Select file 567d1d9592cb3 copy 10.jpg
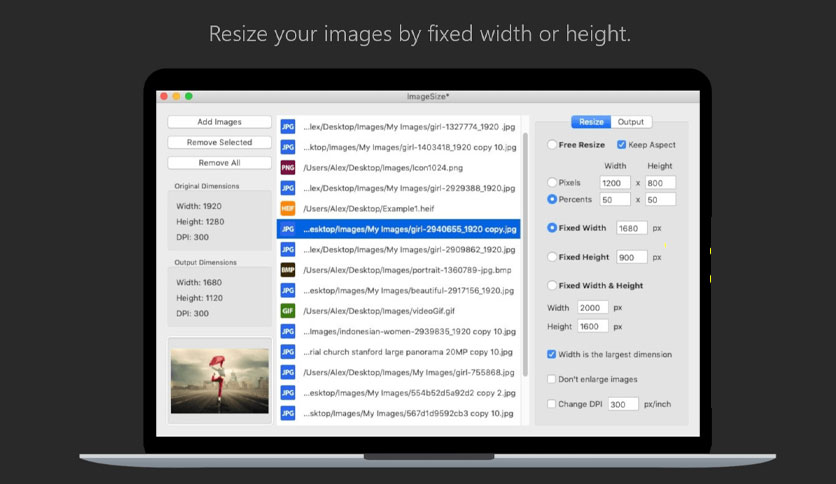This screenshot has height=484, width=836. [x=398, y=413]
